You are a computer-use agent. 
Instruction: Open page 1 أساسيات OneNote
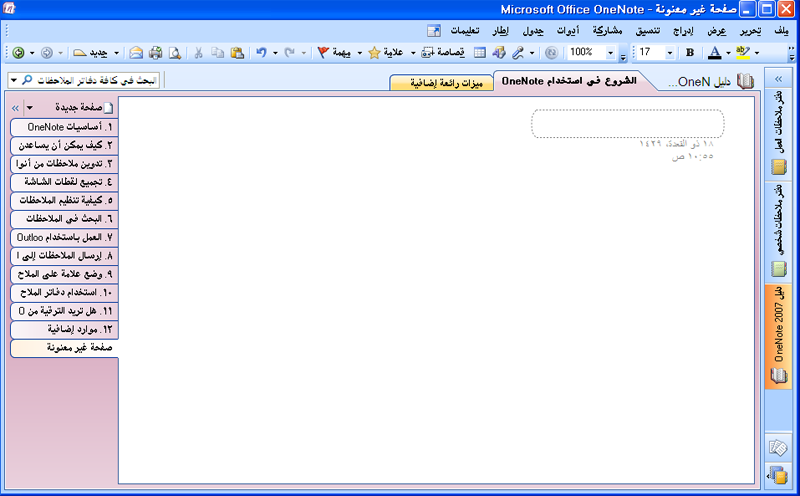click(x=64, y=127)
